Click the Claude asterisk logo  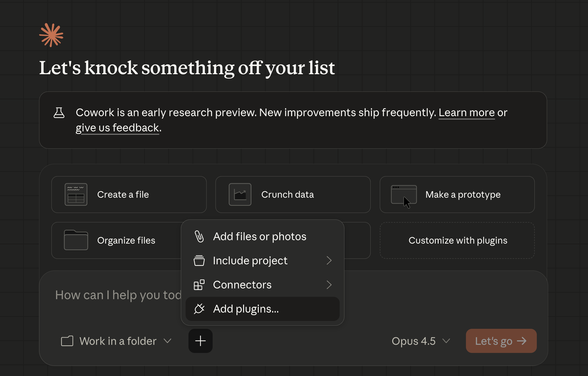pos(51,35)
